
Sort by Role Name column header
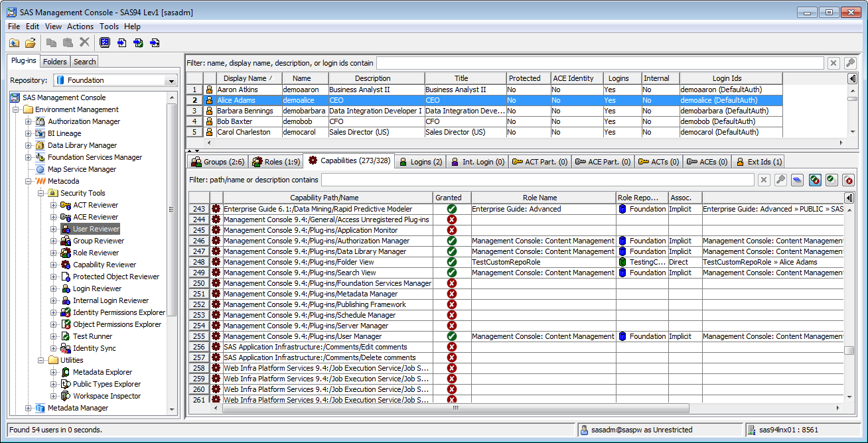[543, 198]
